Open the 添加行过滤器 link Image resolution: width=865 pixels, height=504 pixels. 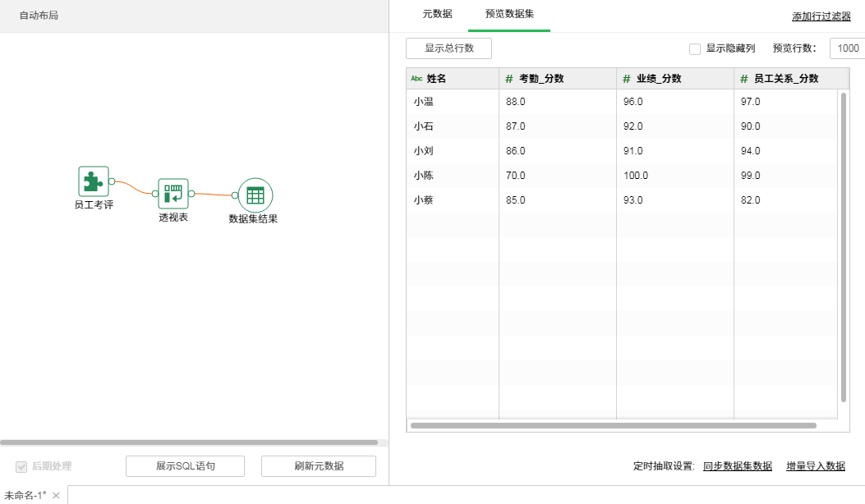coord(821,16)
